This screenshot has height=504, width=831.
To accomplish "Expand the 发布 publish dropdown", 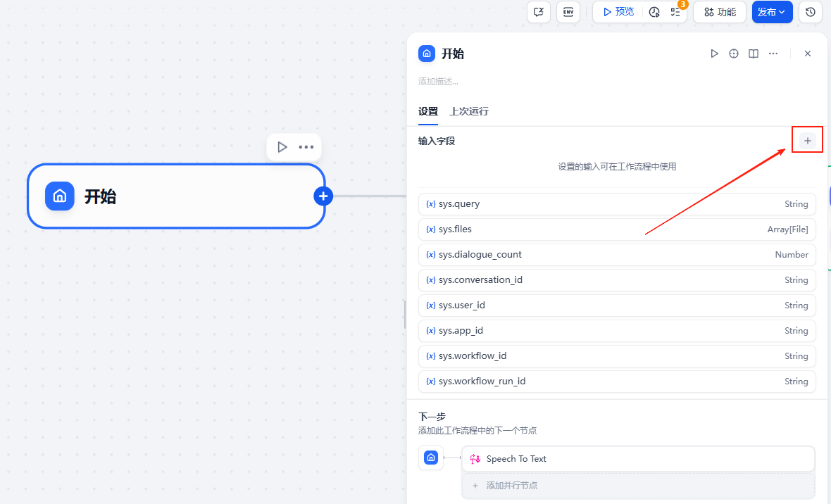I will 772,12.
